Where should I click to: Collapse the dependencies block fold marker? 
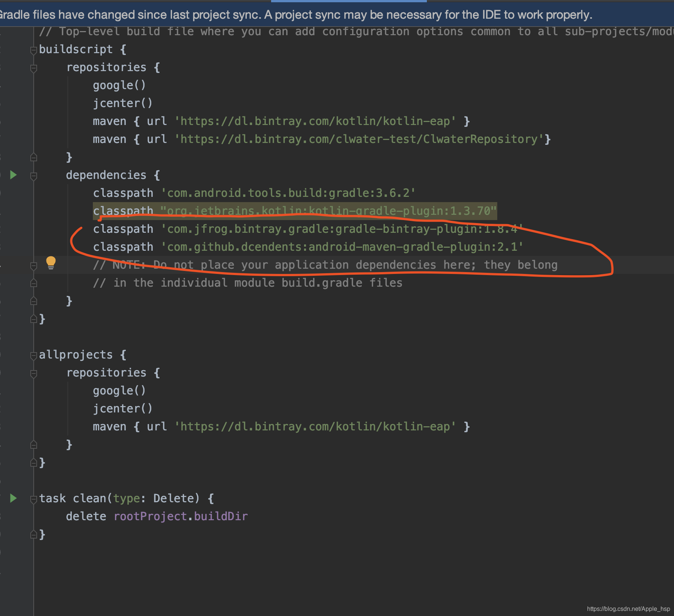(x=34, y=176)
